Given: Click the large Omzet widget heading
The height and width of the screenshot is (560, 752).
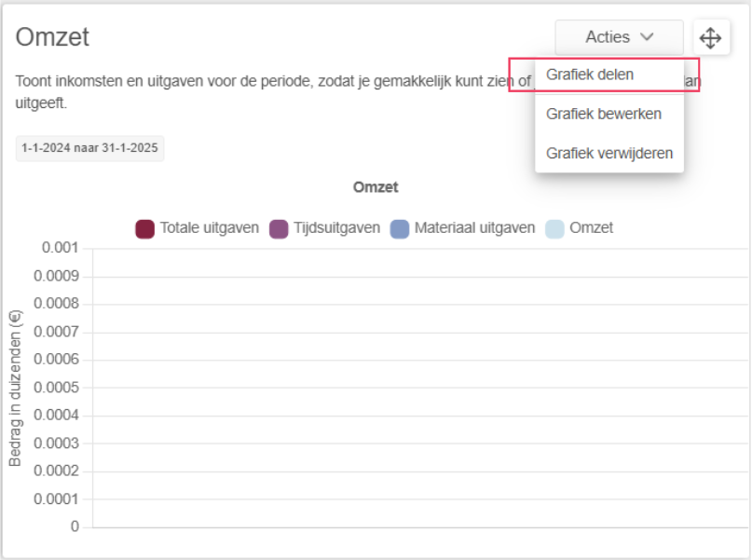Looking at the screenshot, I should point(52,38).
